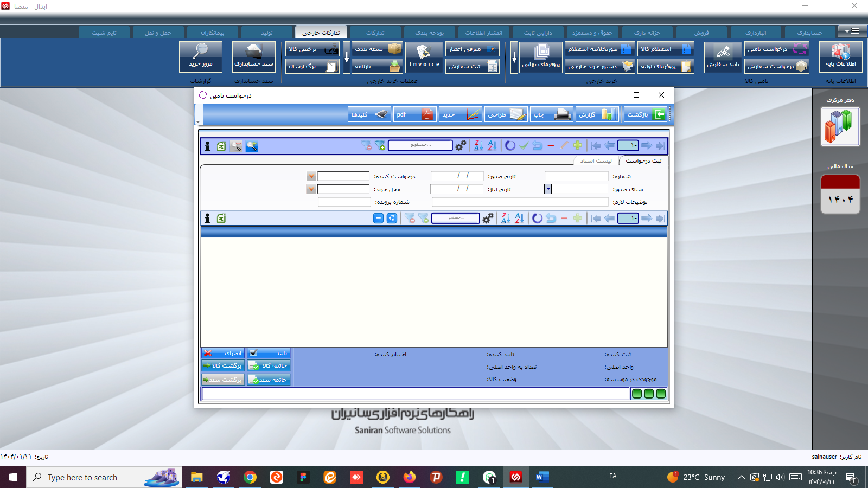Open the مرور خرید (purchase review) tool
Viewport: 868px width, 488px height.
(199, 56)
